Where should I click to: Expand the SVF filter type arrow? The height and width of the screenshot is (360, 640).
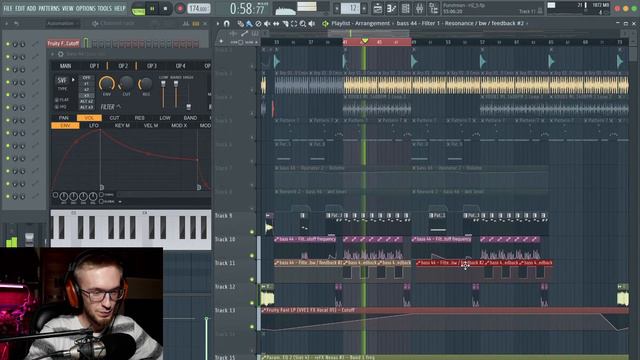[73, 80]
